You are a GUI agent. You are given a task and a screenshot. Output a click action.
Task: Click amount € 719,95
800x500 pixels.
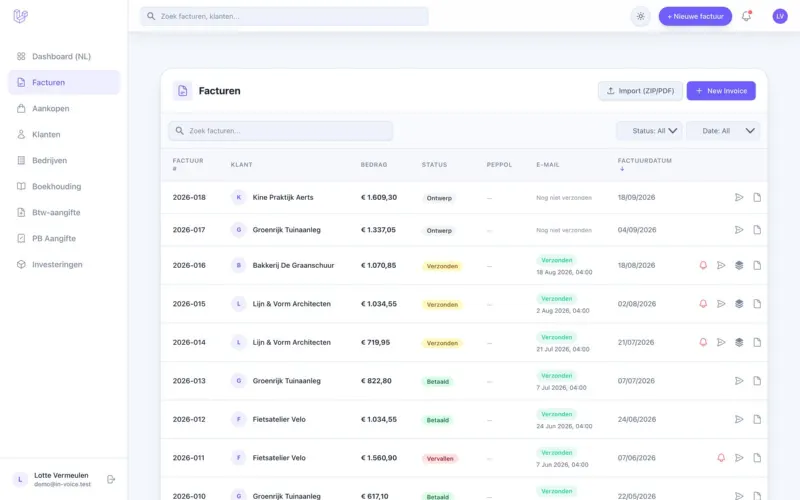point(375,342)
